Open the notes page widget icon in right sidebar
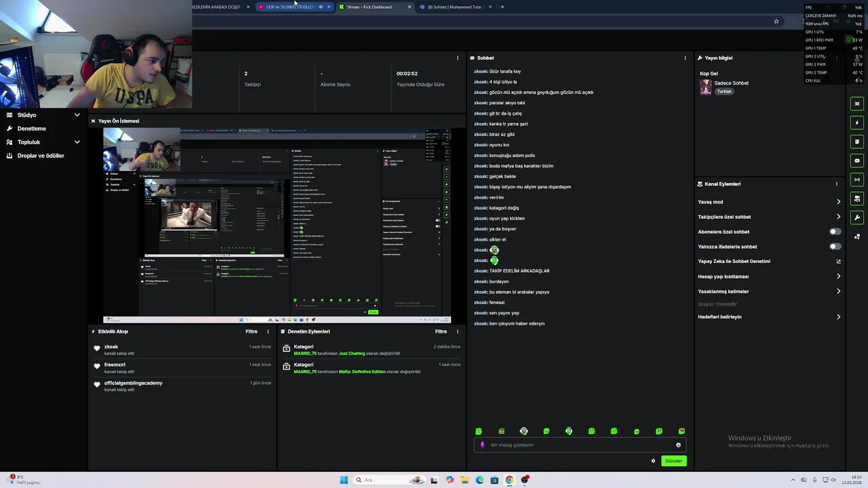The height and width of the screenshot is (488, 868). [857, 142]
